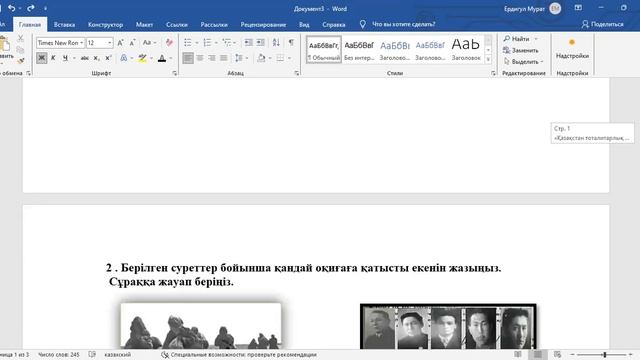
Task: Open text effects and typography
Action: point(124,58)
